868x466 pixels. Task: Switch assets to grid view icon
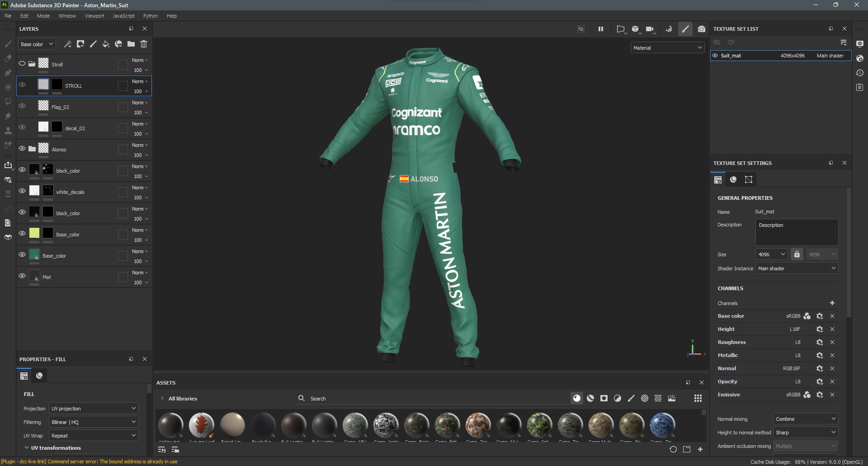(698, 398)
